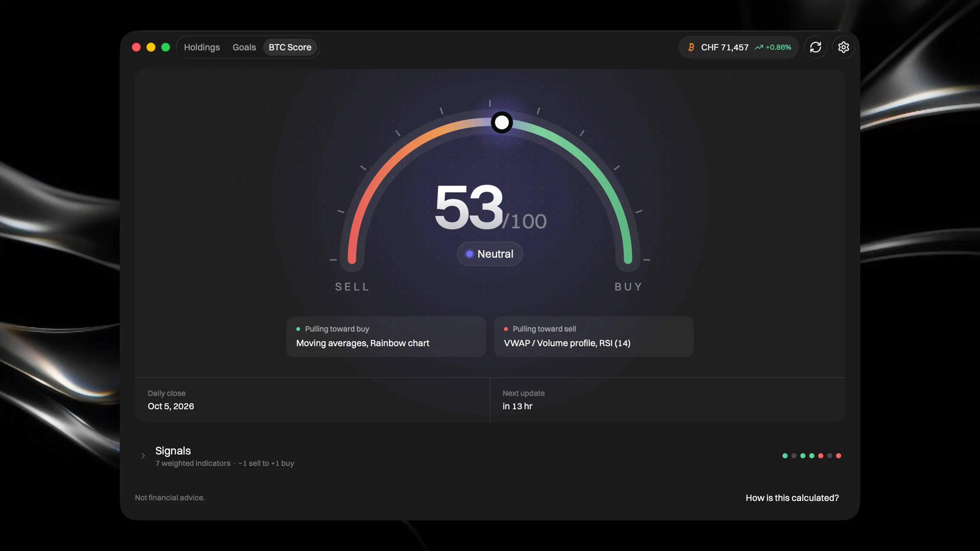Click the BUY gauge label
Screen dimensions: 980x551
(x=628, y=287)
